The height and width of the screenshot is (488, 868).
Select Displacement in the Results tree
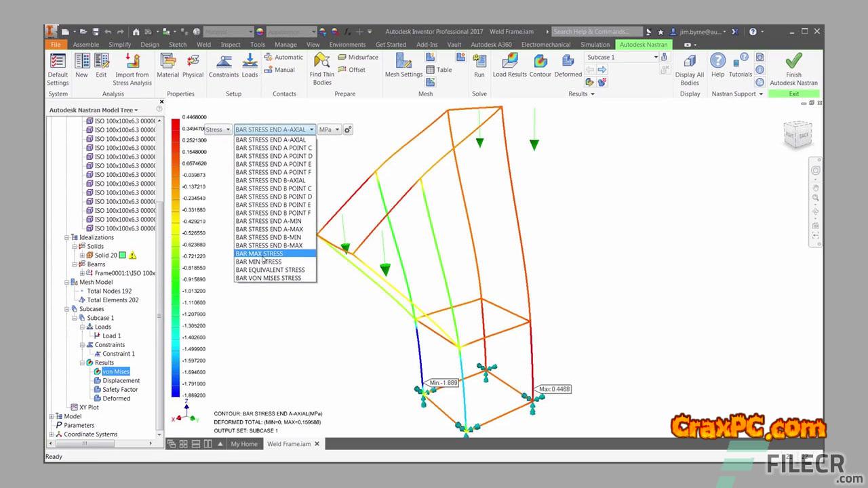(x=121, y=381)
